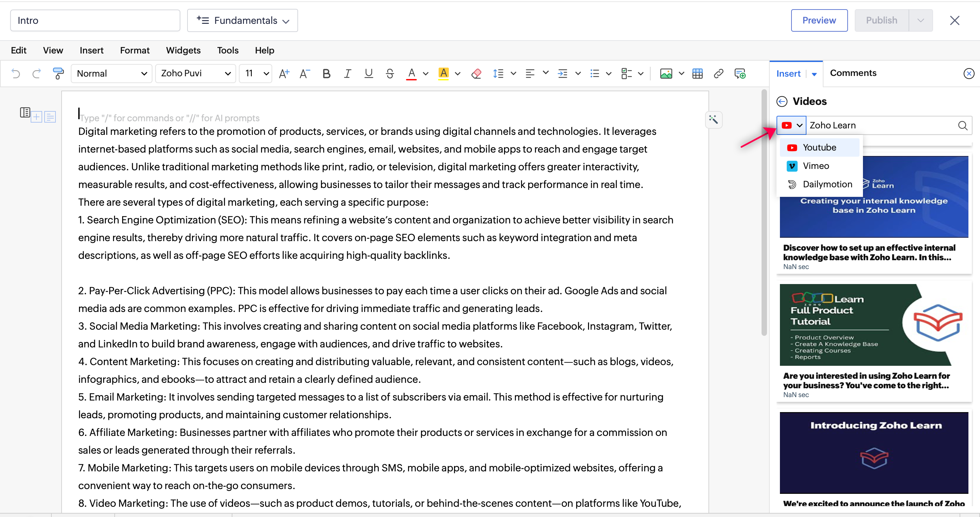This screenshot has width=980, height=517.
Task: Click the insert link icon
Action: coord(718,74)
